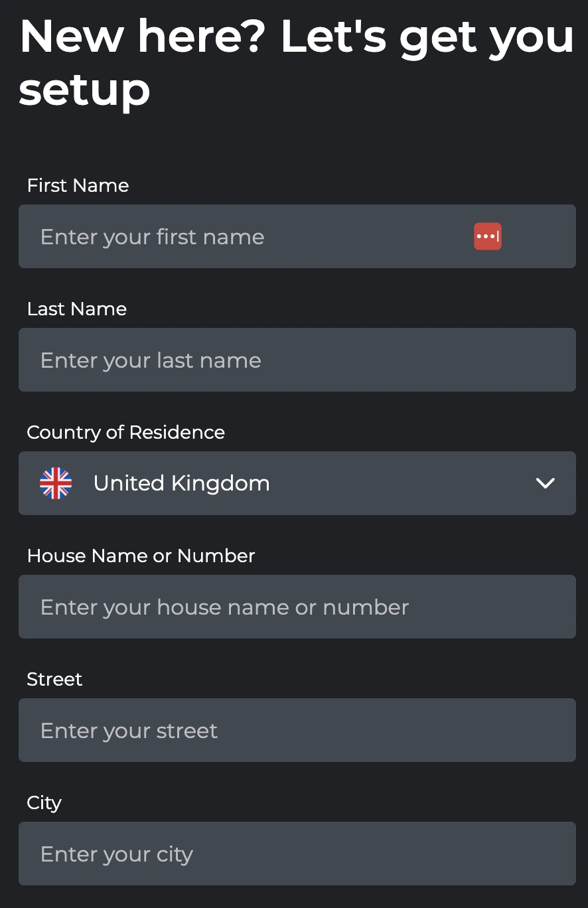588x908 pixels.
Task: Click the Street input field
Action: coord(297,730)
